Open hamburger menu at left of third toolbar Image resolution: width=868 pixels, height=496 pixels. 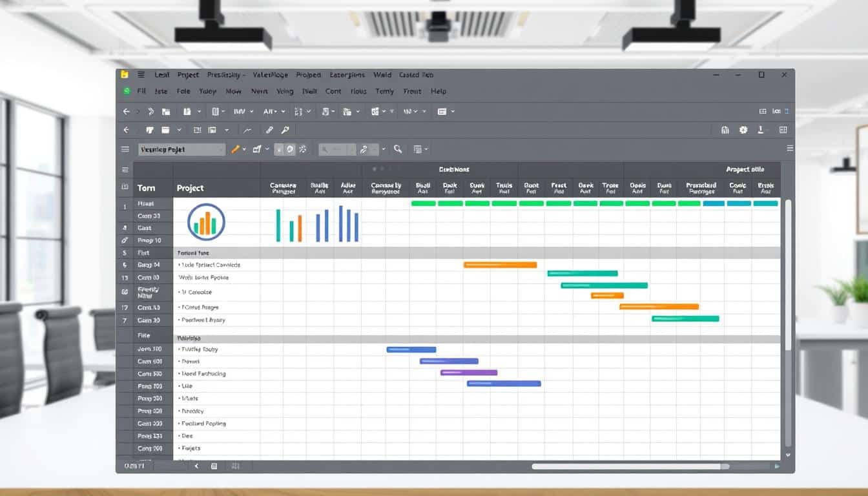pos(125,149)
